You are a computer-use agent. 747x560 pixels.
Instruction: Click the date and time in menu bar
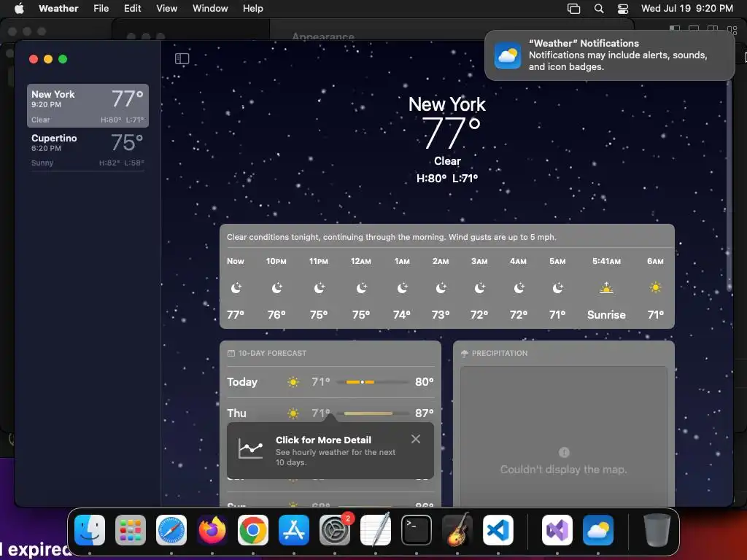[x=687, y=8]
